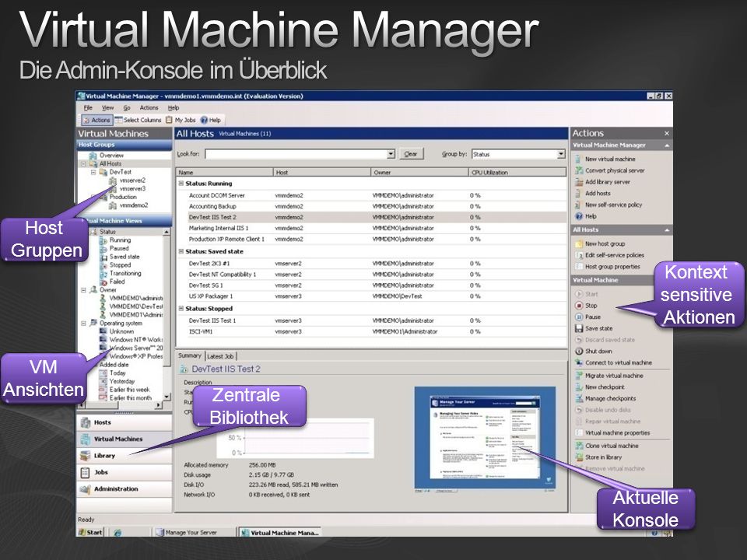Click the Connect to virtual machine icon

[x=579, y=363]
